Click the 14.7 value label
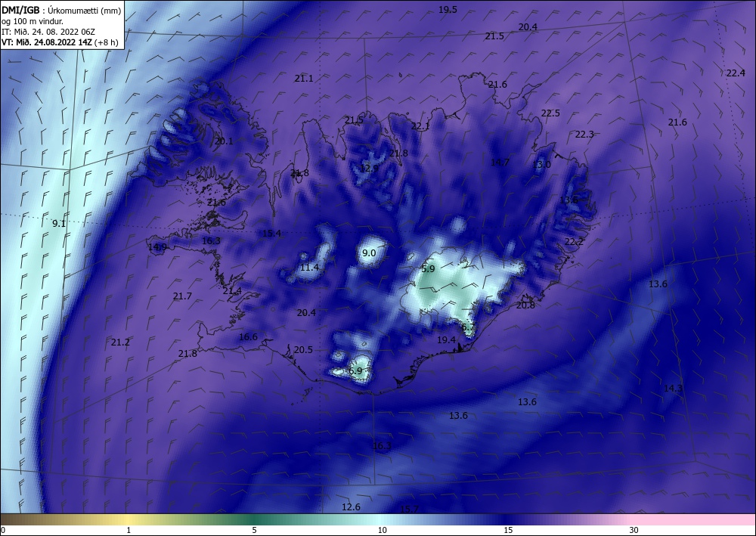Screen dimensions: 756x536 pyautogui.click(x=500, y=162)
